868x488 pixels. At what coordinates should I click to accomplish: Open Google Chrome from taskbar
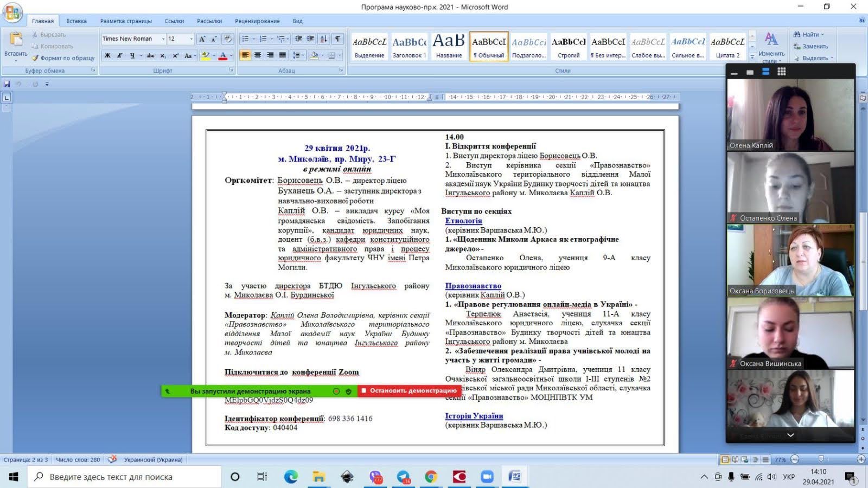[x=431, y=477]
